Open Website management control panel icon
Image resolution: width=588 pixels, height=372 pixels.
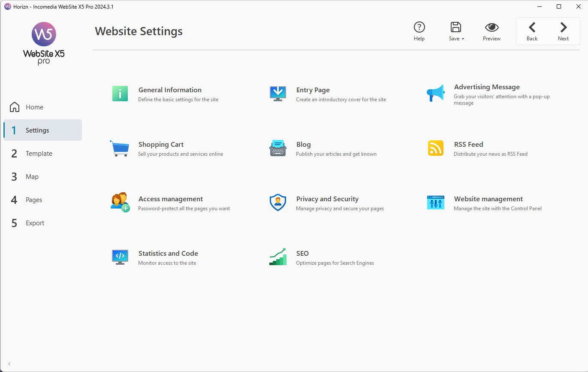click(436, 203)
